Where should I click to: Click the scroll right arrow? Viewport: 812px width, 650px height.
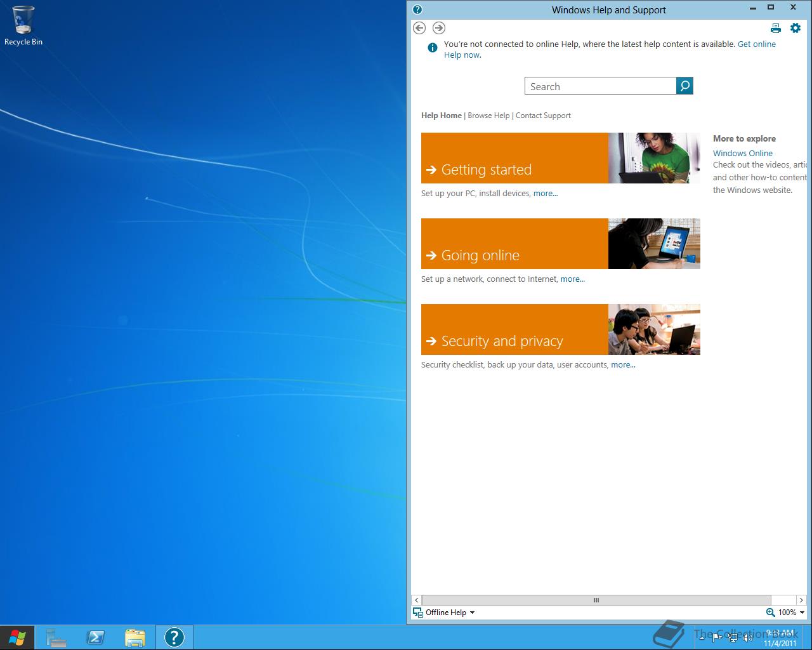801,600
